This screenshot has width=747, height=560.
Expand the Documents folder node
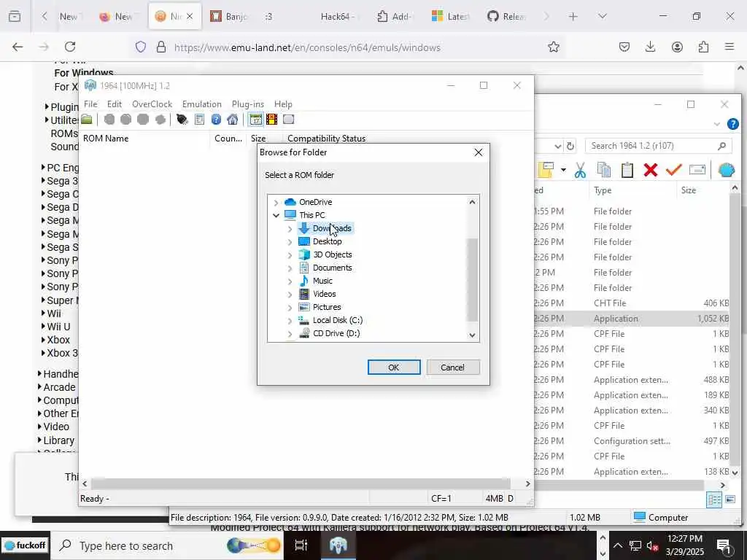[x=290, y=268]
